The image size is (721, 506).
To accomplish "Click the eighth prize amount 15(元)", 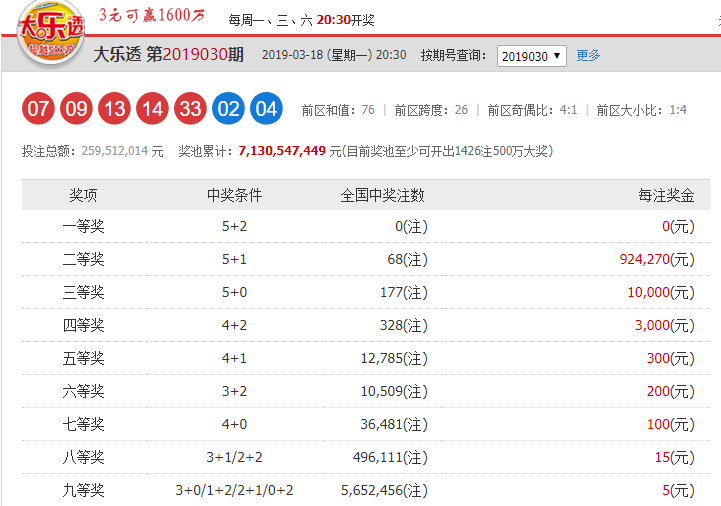I will [x=675, y=457].
